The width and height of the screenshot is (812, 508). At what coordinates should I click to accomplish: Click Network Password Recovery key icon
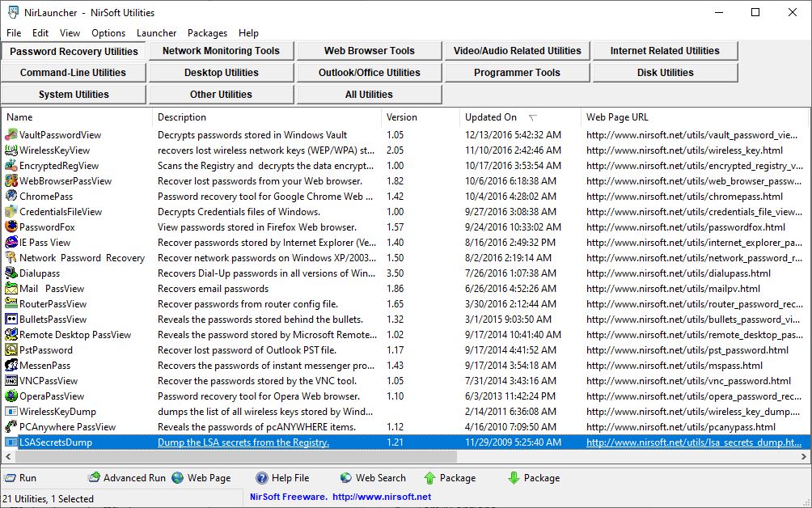[11, 258]
